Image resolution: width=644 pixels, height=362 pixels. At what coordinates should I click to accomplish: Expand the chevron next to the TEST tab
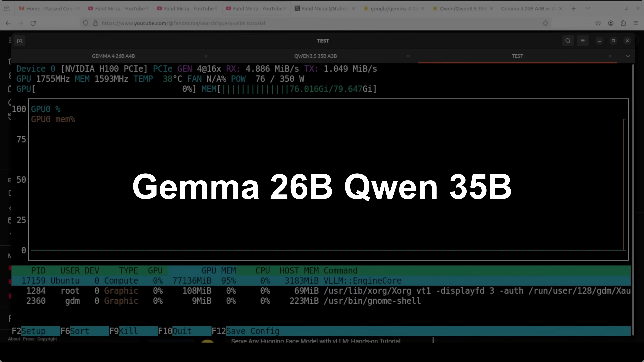(628, 56)
